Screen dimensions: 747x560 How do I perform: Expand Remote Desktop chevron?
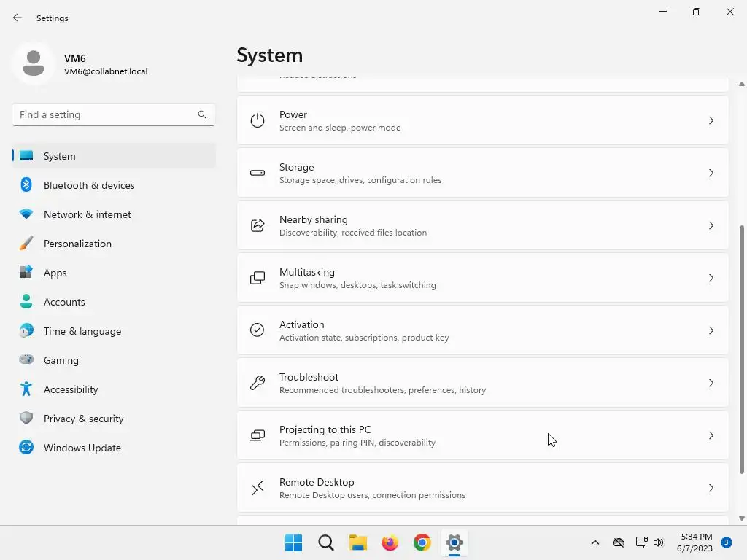(x=711, y=488)
